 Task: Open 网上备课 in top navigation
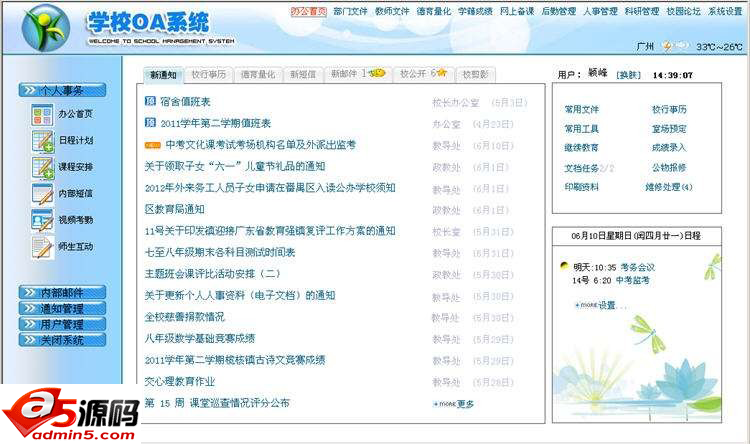coord(517,11)
